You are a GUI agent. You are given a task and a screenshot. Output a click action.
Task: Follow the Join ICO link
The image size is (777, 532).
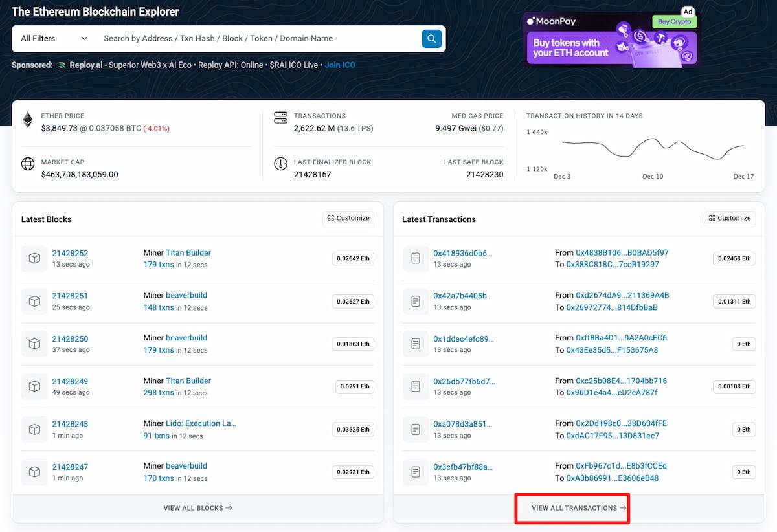click(340, 65)
